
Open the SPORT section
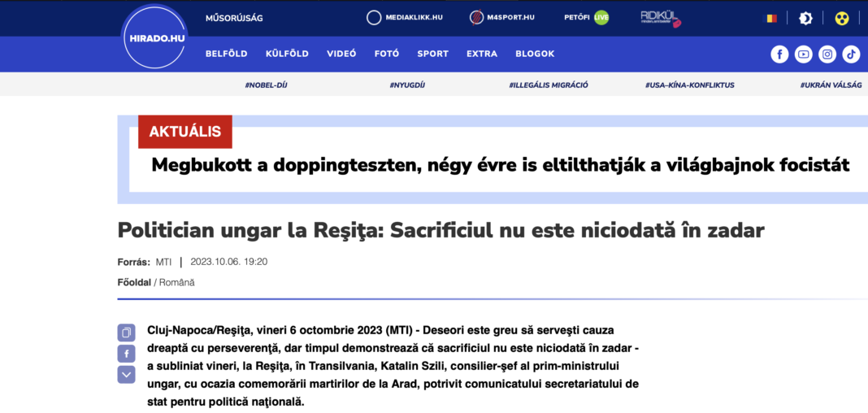[433, 54]
